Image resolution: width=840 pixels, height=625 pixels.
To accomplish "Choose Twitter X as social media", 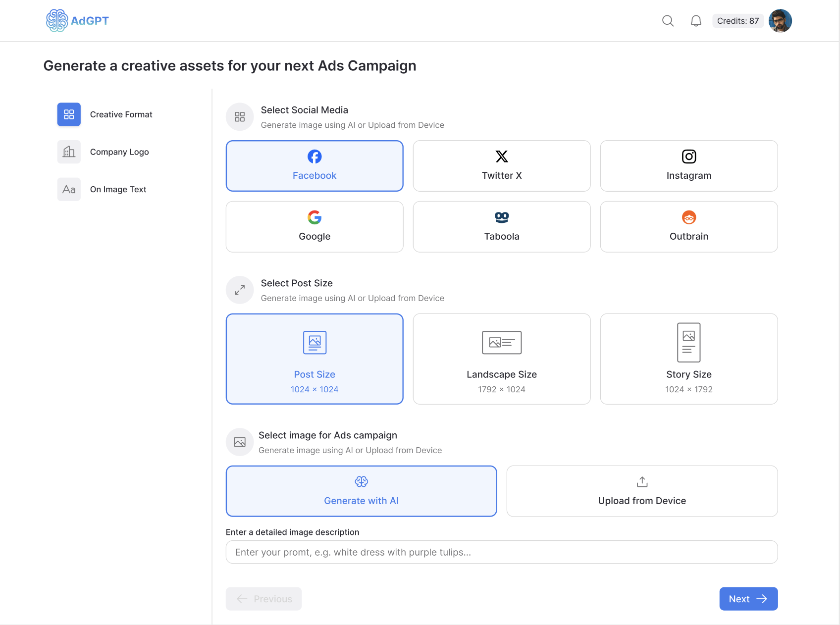I will pyautogui.click(x=502, y=166).
